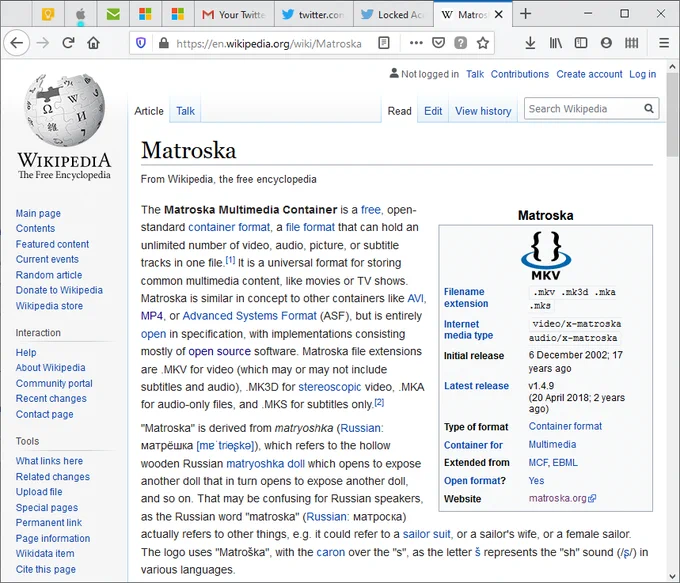Open the matryoshka doll link
680x583 pixels.
point(265,464)
